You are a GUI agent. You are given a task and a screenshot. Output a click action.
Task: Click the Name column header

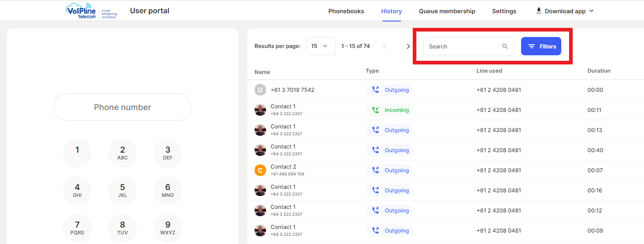[x=262, y=72]
